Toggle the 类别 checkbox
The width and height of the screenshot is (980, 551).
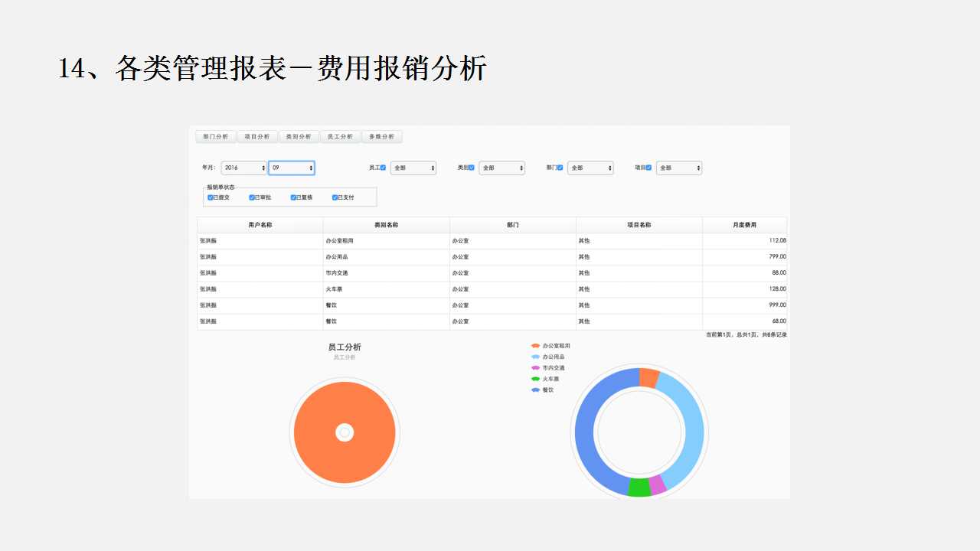[x=472, y=168]
